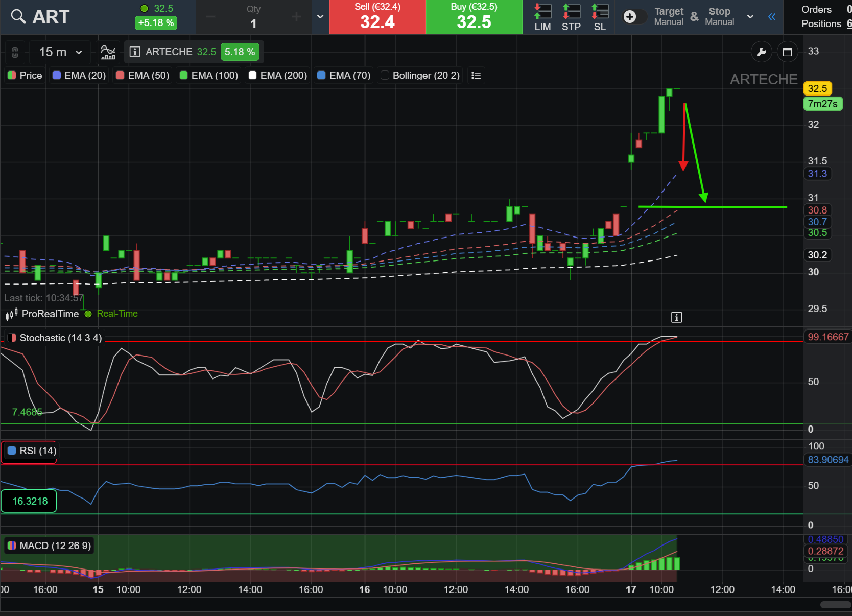Toggle the EMA (20) indicator

[79, 76]
